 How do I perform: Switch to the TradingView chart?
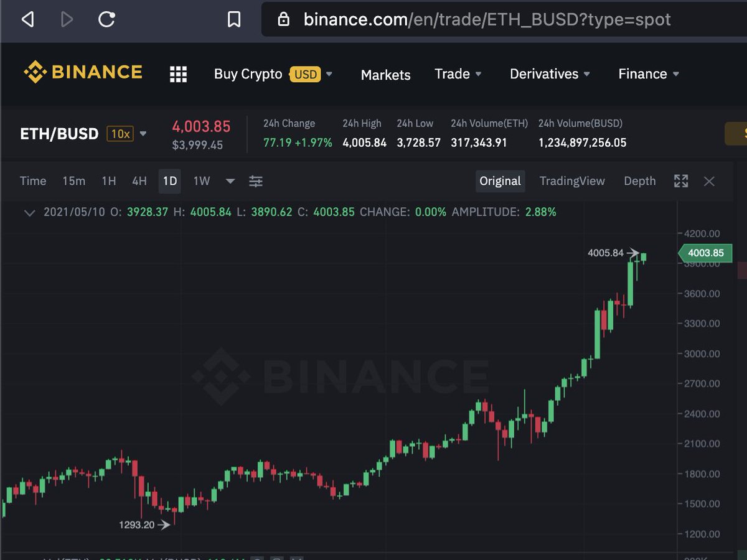pyautogui.click(x=572, y=181)
